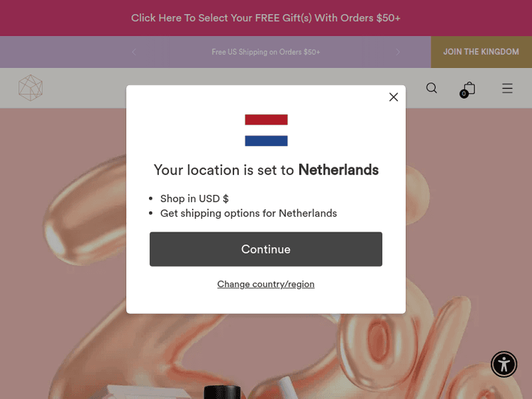Click the cart item count badge

(464, 94)
